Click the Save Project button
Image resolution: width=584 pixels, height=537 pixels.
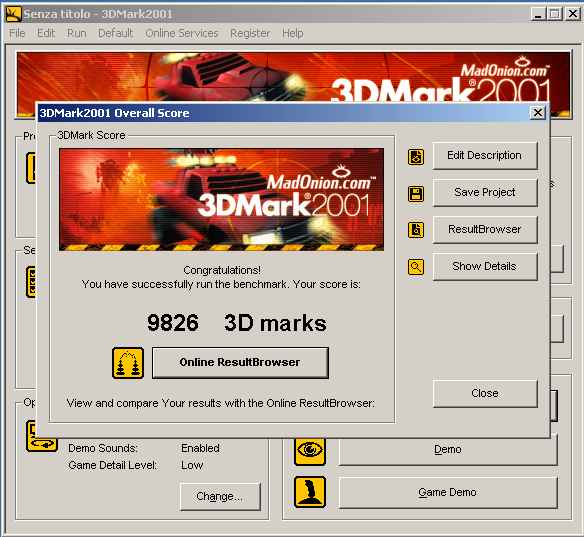(x=485, y=192)
